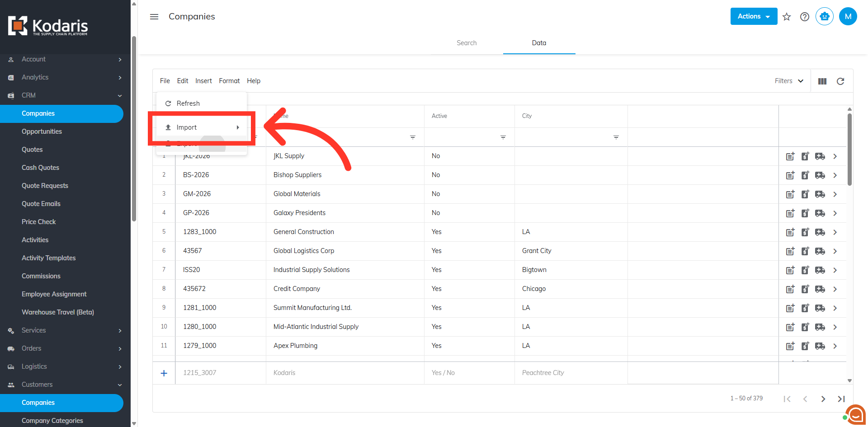
Task: Create quote for General Construction row
Action: pyautogui.click(x=805, y=232)
